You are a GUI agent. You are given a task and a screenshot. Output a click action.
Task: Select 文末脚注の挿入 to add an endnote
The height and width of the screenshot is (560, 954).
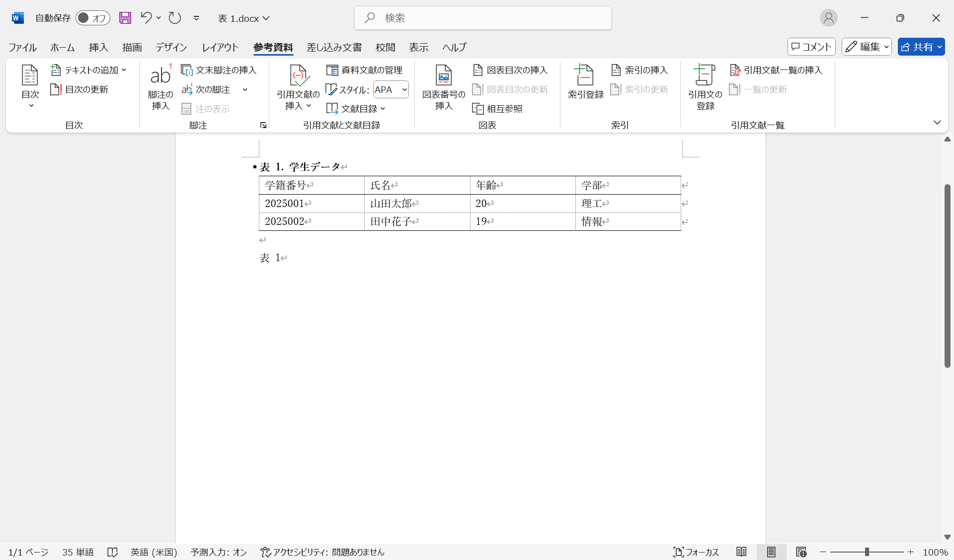tap(219, 70)
